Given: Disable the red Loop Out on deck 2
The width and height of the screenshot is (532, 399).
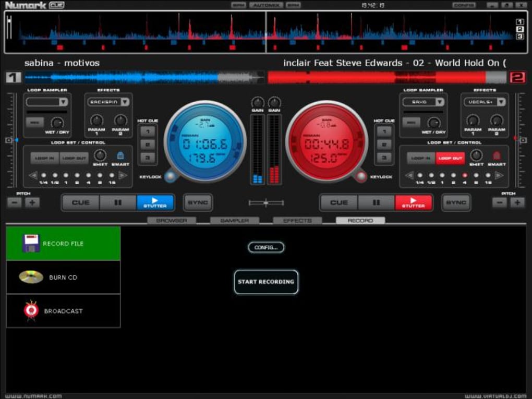Looking at the screenshot, I should click(x=450, y=158).
